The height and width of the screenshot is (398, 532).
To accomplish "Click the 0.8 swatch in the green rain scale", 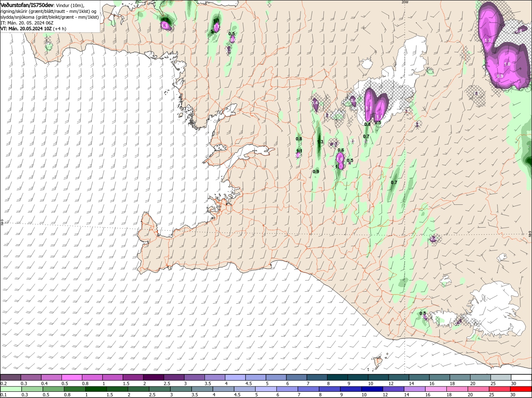I will coord(75,389).
